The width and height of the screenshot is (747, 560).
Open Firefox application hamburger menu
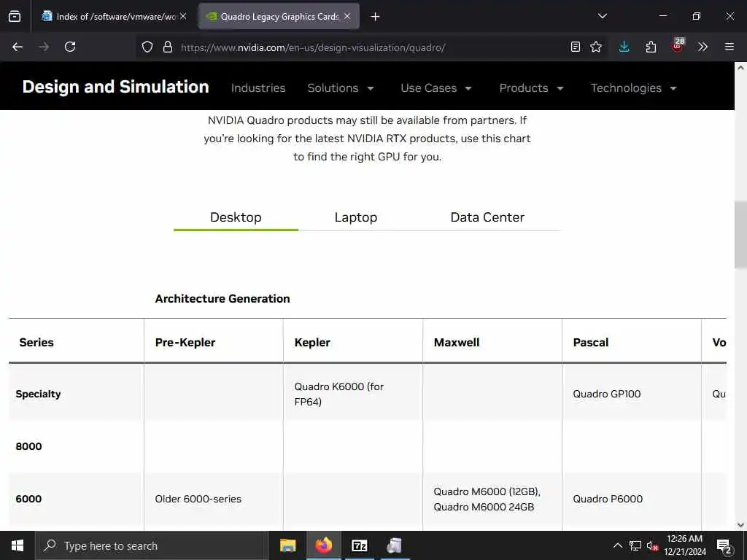[729, 47]
